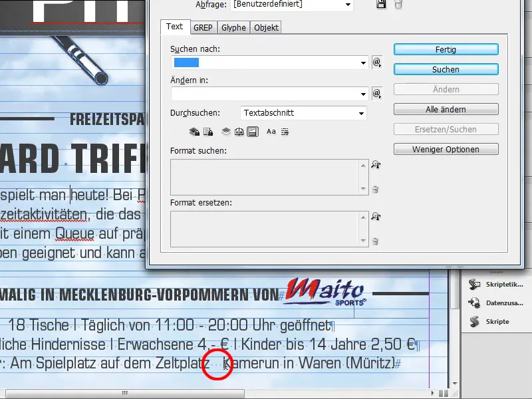
Task: Open special characters menu beside Ändern in
Action: click(377, 93)
